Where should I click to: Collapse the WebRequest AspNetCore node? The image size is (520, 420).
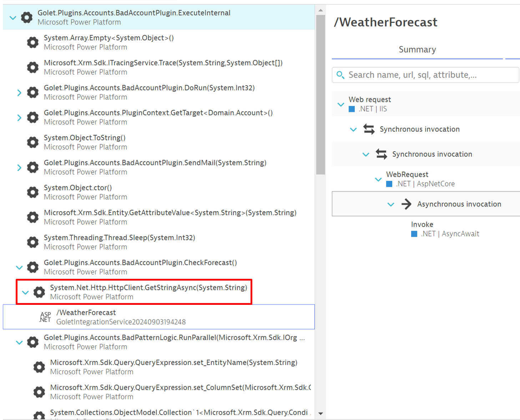(x=378, y=179)
